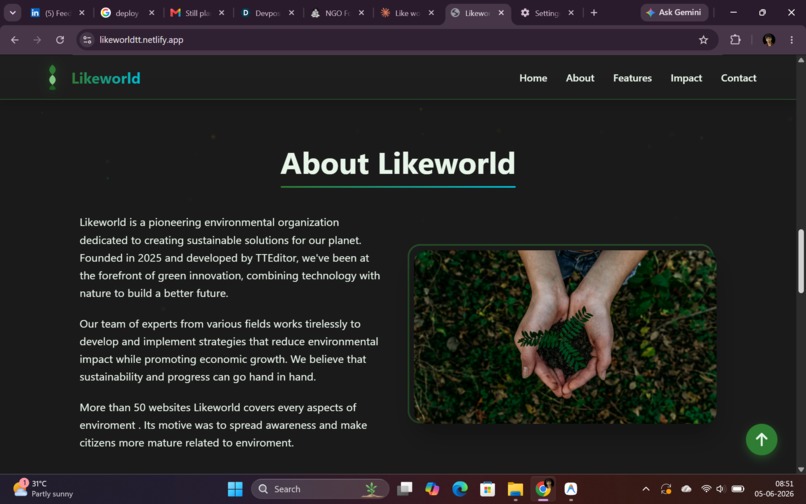Screen dimensions: 806x504
Task: Click the taskbar Search box
Action: tap(320, 489)
